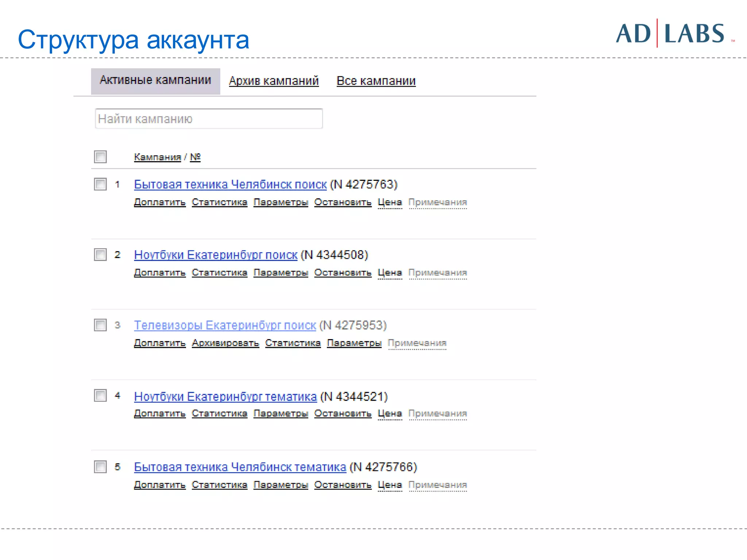Image resolution: width=747 pixels, height=560 pixels.
Task: Open Статистика for campaign N 4275763
Action: click(x=220, y=202)
